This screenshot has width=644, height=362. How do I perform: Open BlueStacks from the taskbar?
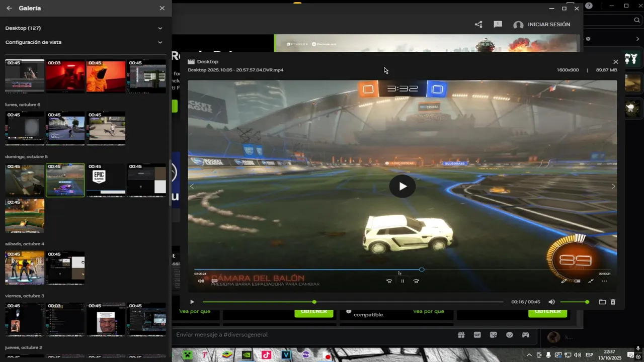pyautogui.click(x=227, y=355)
